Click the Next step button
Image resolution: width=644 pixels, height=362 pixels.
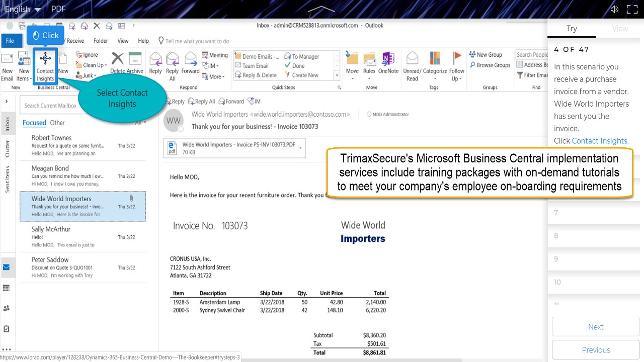596,327
